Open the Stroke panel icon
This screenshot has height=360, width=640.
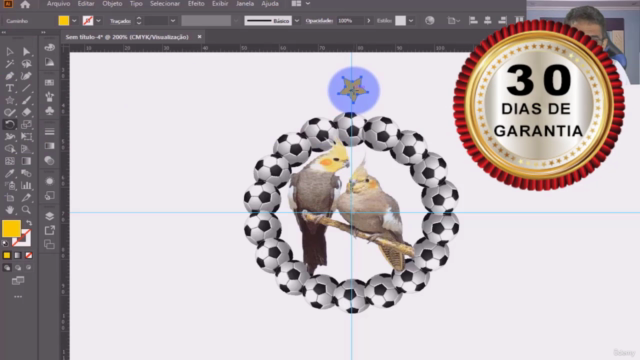[49, 132]
